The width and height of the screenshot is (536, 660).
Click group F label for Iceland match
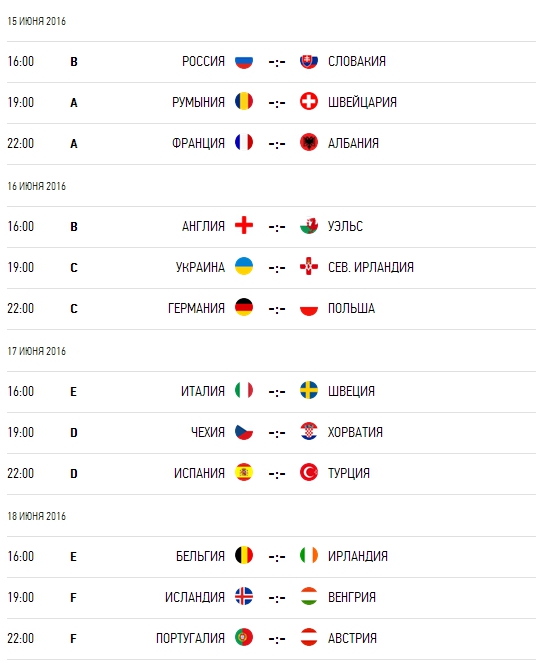pos(73,597)
